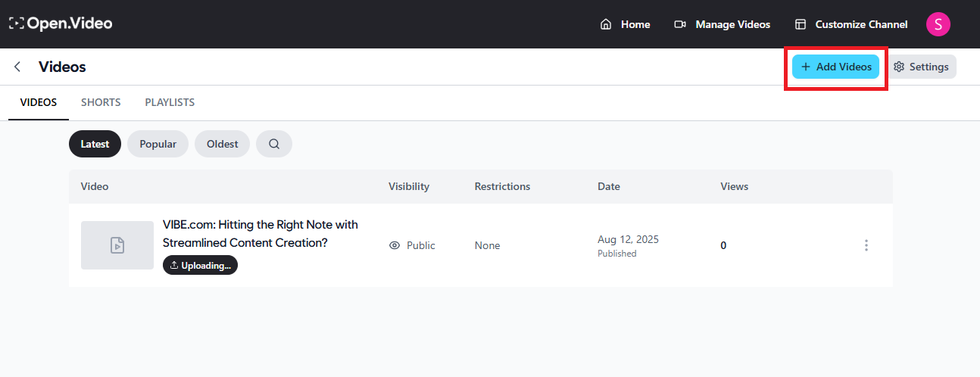The width and height of the screenshot is (980, 377).
Task: Open the three-dot menu for the video
Action: pyautogui.click(x=866, y=245)
